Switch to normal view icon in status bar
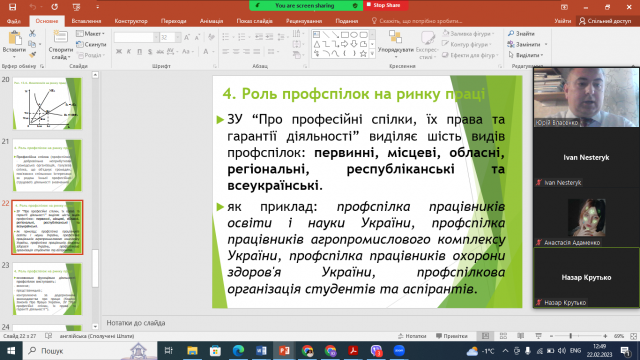 click(x=485, y=336)
